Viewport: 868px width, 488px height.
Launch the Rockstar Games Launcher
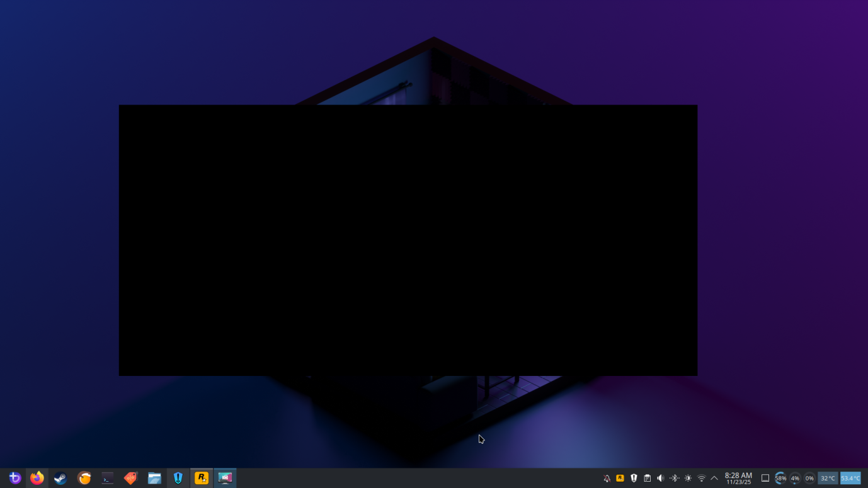pos(201,478)
